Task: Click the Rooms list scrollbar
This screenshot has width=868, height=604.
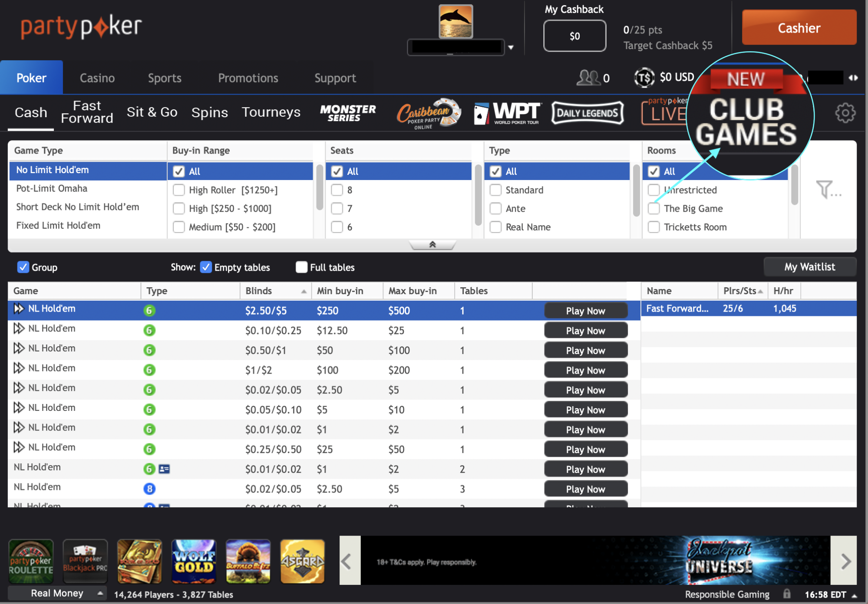Action: click(795, 184)
